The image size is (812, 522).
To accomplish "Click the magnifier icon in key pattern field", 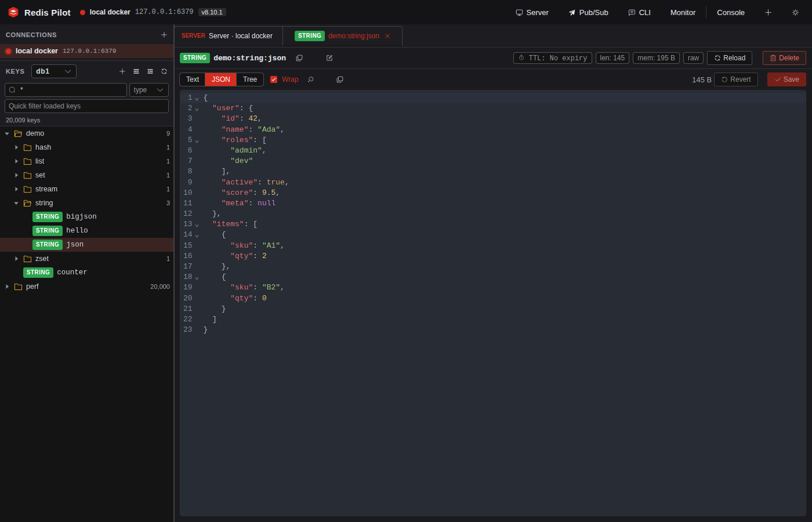I will tap(12, 90).
